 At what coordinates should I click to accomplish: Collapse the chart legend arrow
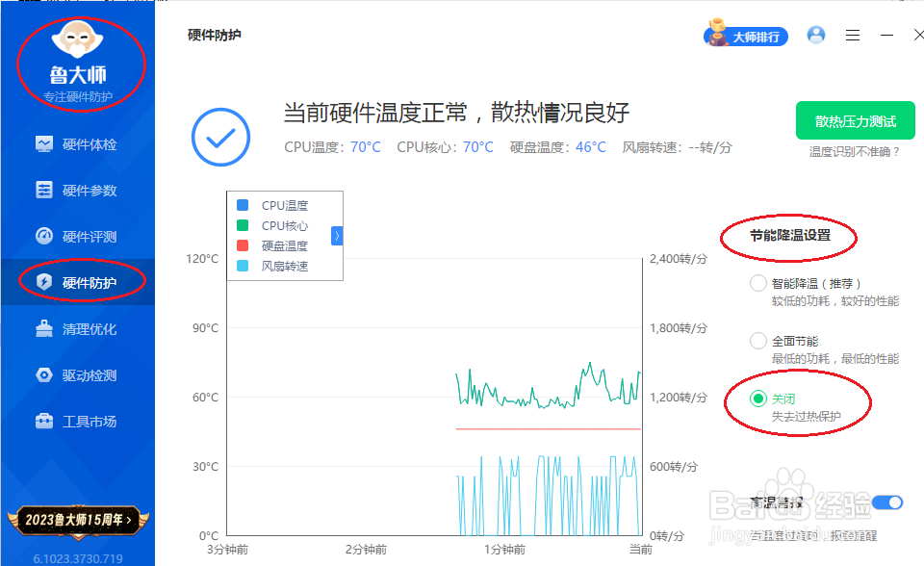pyautogui.click(x=337, y=236)
